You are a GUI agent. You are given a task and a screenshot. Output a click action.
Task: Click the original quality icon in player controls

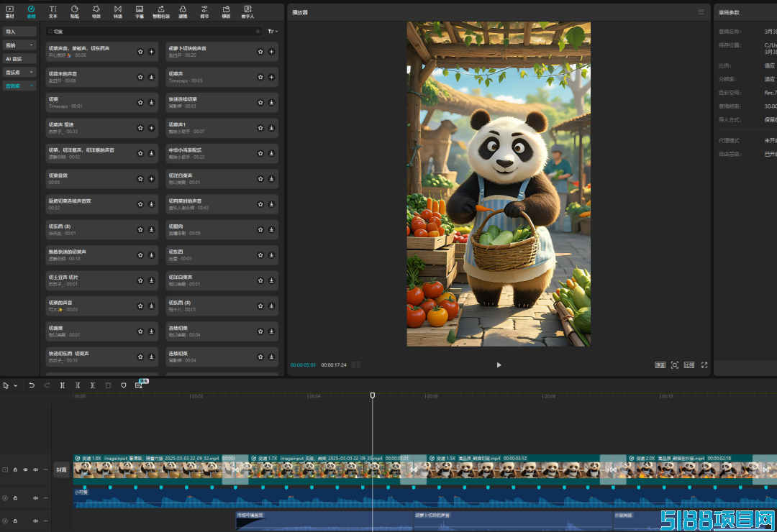point(660,365)
